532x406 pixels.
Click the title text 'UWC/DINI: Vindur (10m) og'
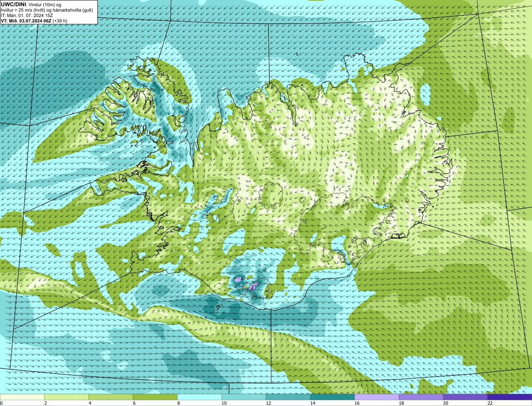(31, 4)
